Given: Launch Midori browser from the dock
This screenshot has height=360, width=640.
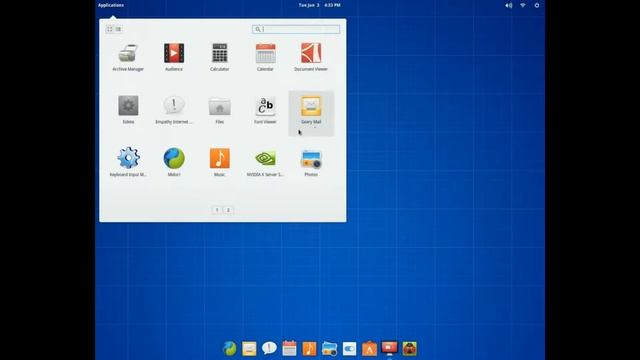Looking at the screenshot, I should [x=229, y=349].
